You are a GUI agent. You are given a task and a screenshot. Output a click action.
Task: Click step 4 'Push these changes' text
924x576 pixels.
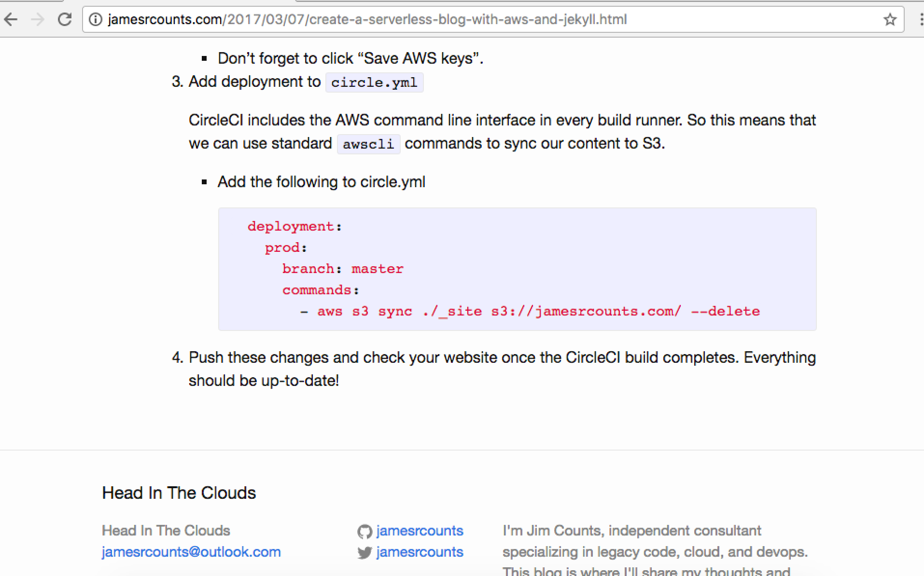point(502,369)
